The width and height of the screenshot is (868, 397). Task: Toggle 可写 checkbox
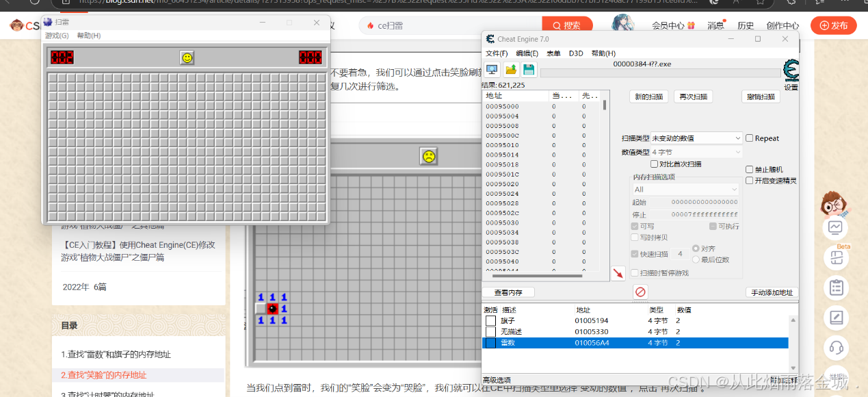click(634, 227)
